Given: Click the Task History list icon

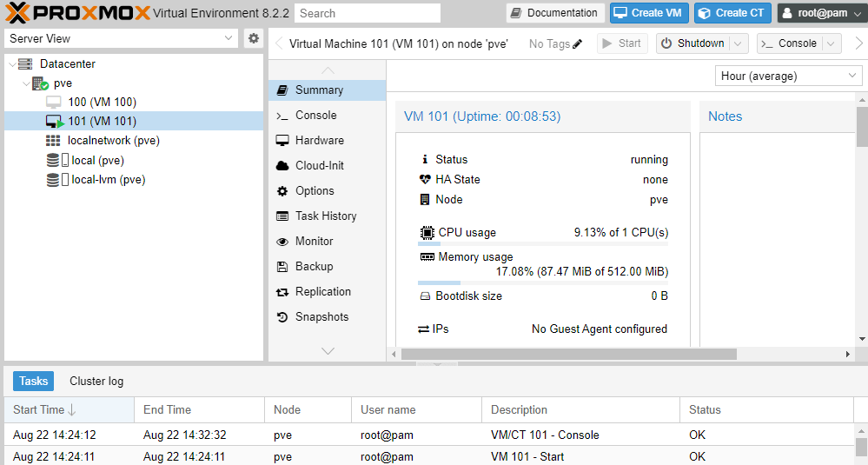Looking at the screenshot, I should point(282,216).
